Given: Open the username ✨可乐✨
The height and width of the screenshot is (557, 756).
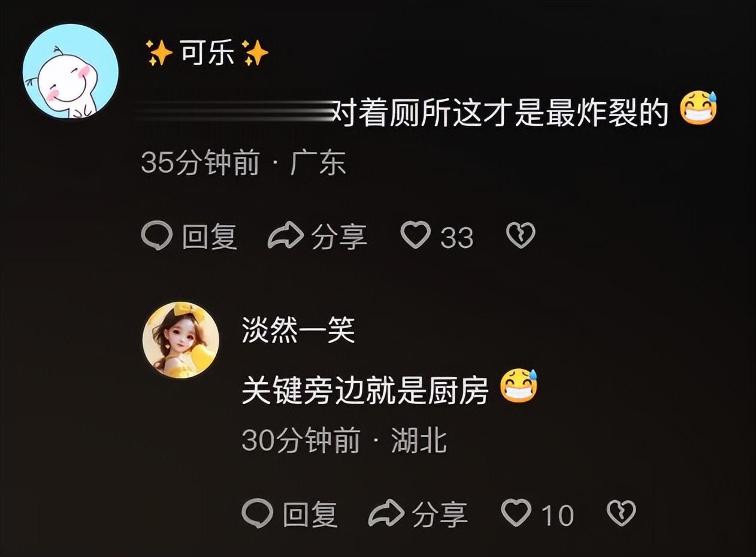Looking at the screenshot, I should click(207, 55).
